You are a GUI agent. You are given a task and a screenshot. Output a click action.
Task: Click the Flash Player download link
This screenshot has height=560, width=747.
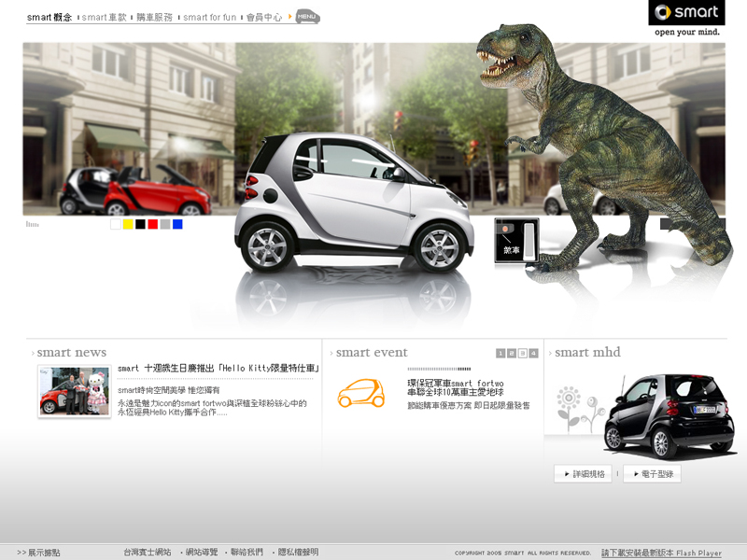[661, 553]
